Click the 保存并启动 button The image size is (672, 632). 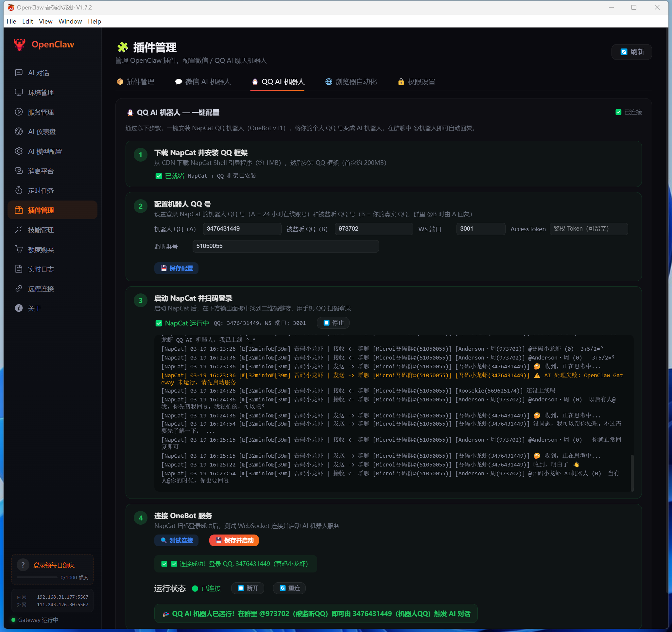[234, 540]
